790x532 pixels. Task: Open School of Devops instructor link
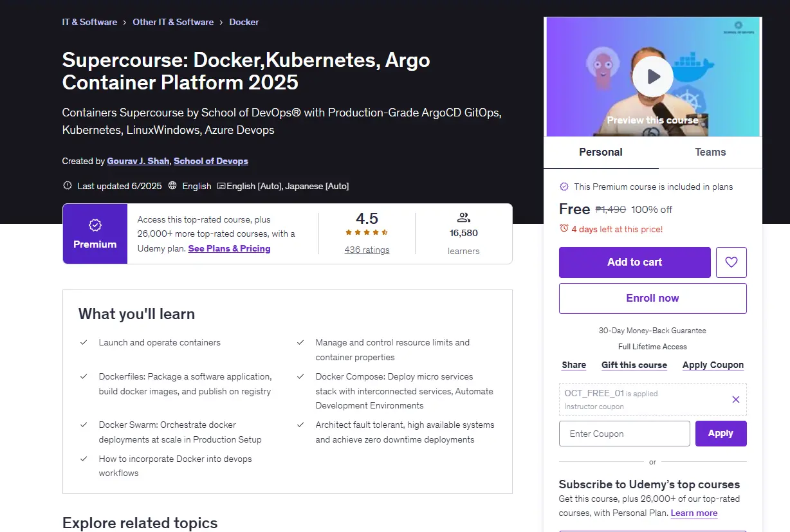pyautogui.click(x=211, y=161)
